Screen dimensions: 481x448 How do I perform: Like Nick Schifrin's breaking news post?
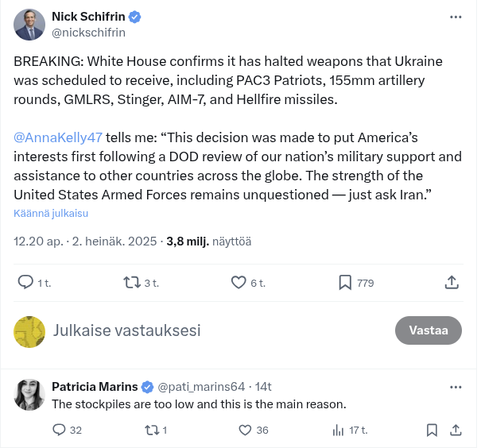239,282
